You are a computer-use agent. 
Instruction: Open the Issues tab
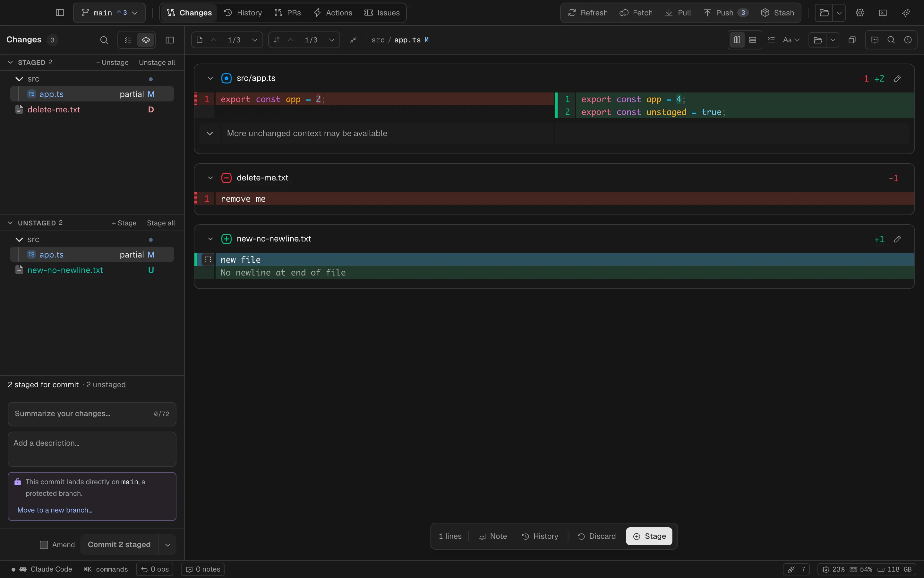382,13
